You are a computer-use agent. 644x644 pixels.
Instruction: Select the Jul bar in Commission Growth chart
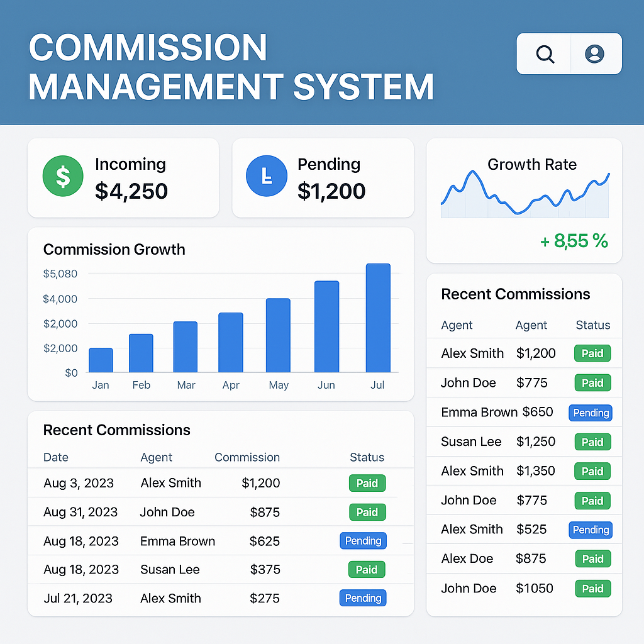tap(378, 318)
